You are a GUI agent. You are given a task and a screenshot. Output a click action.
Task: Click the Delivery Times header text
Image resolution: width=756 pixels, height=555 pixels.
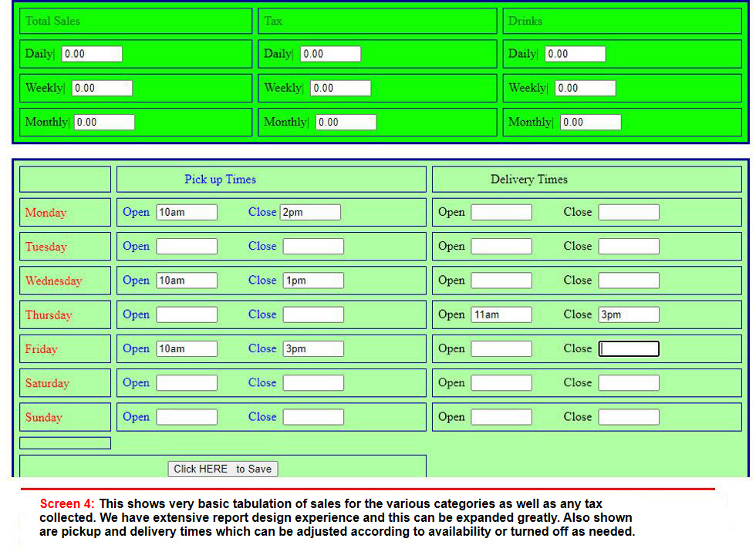[x=529, y=179]
